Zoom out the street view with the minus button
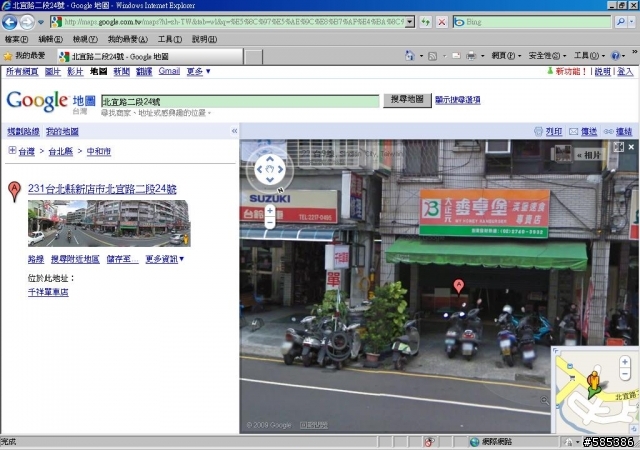The image size is (640, 450). click(x=270, y=223)
